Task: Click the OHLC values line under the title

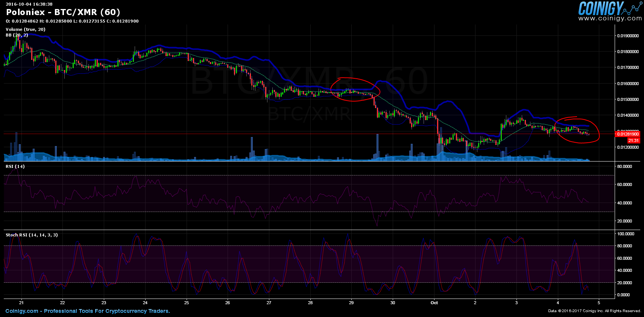Action: click(x=72, y=21)
